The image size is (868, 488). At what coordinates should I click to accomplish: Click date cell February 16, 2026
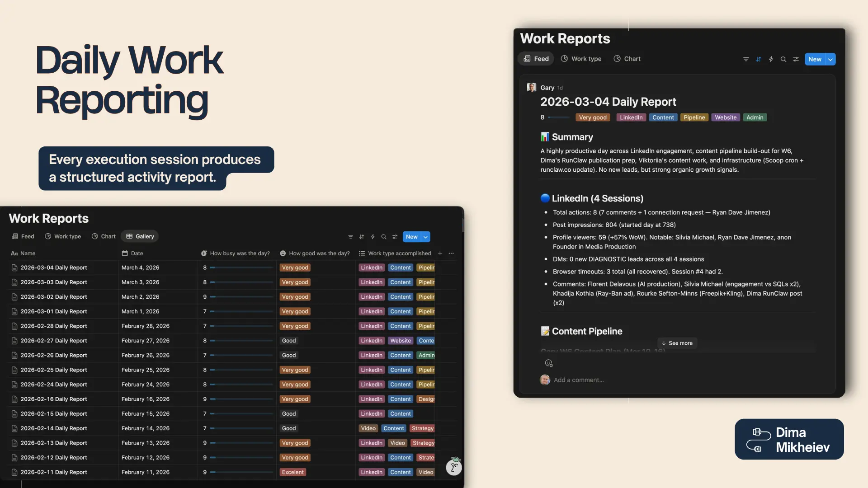tap(146, 399)
